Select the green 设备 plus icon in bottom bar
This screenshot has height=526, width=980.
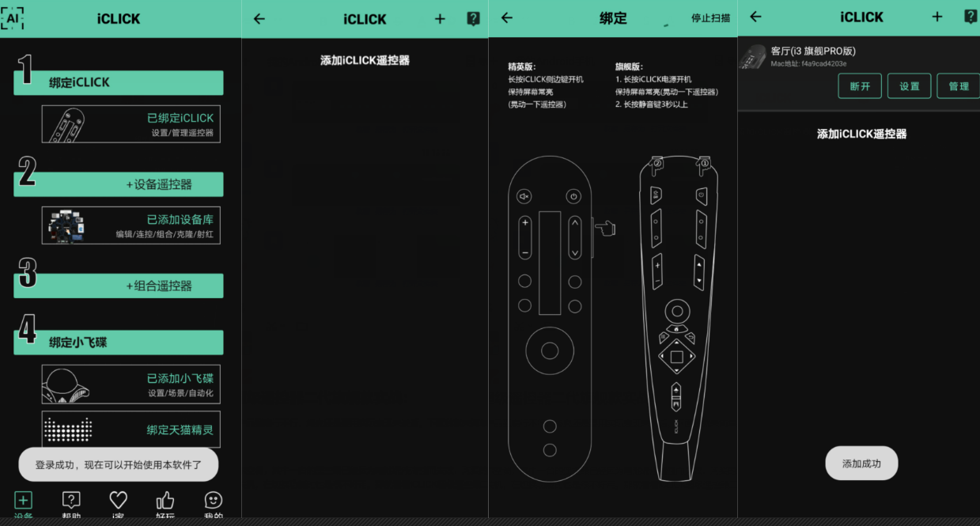(24, 500)
